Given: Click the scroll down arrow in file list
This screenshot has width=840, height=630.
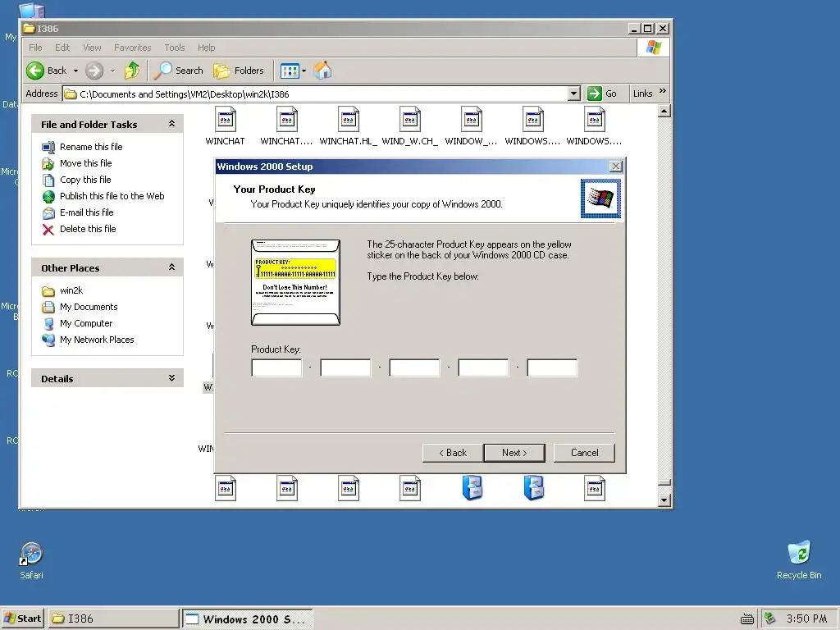Looking at the screenshot, I should [664, 500].
